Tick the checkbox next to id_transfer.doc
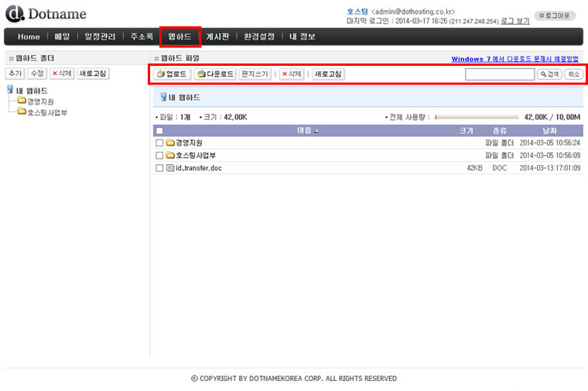The image size is (588, 391). pos(159,168)
